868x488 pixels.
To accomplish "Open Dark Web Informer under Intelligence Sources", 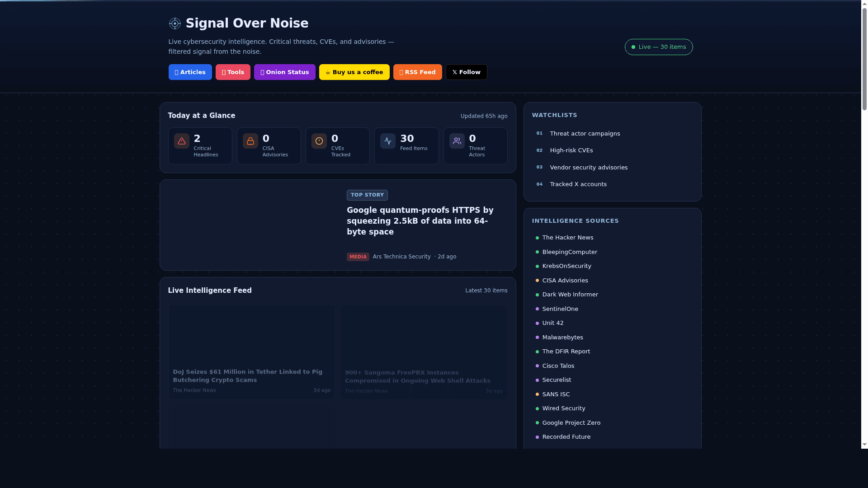I will (x=570, y=294).
